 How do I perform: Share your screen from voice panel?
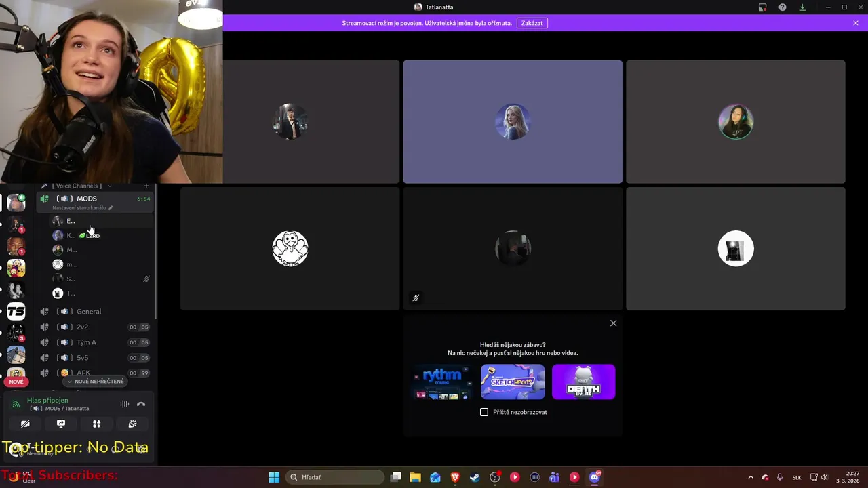tap(61, 424)
